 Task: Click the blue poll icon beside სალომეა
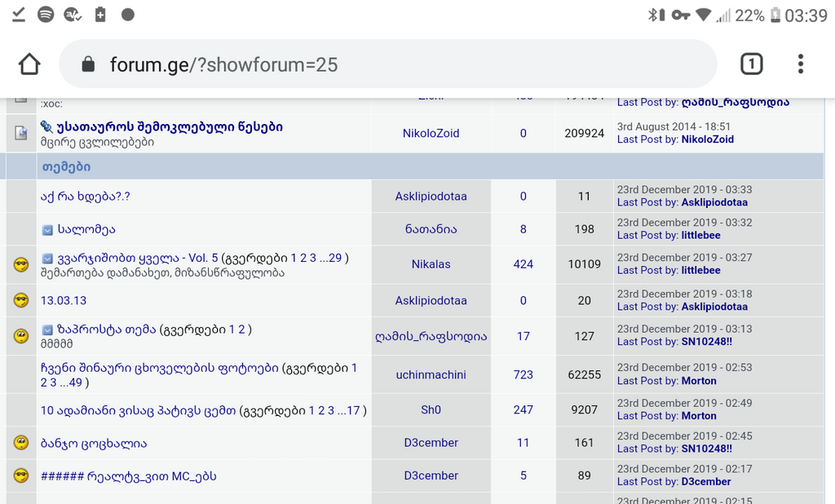click(x=47, y=230)
